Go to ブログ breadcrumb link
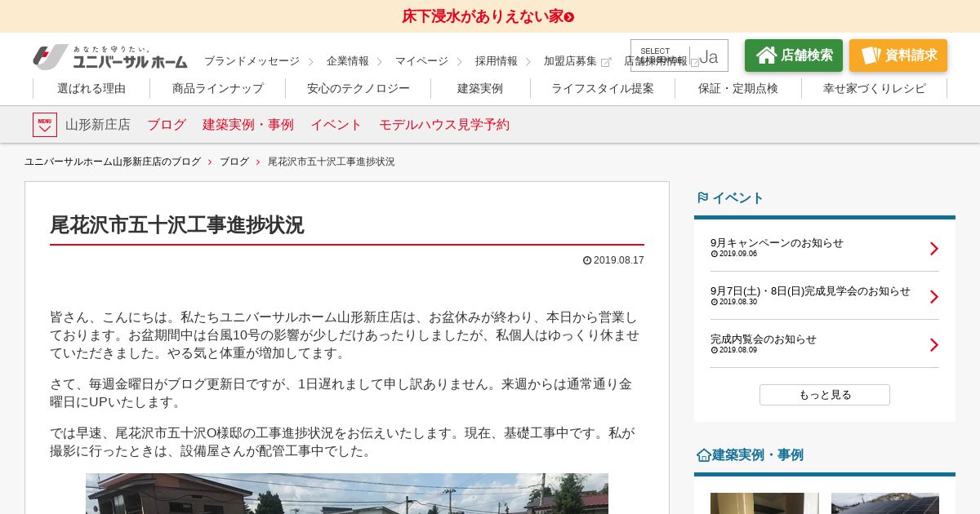Screen dimensions: 980x514 234,162
